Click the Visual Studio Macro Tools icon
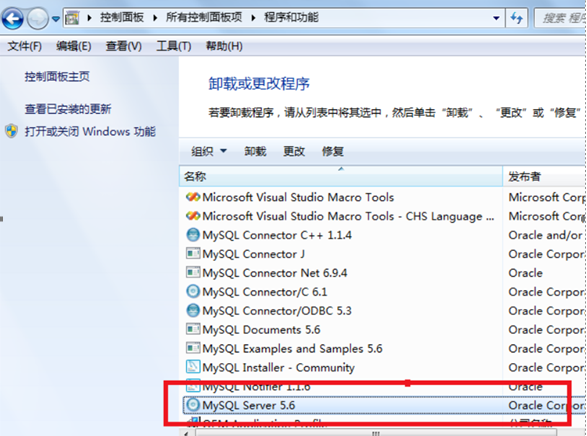587x436 pixels. (x=193, y=196)
